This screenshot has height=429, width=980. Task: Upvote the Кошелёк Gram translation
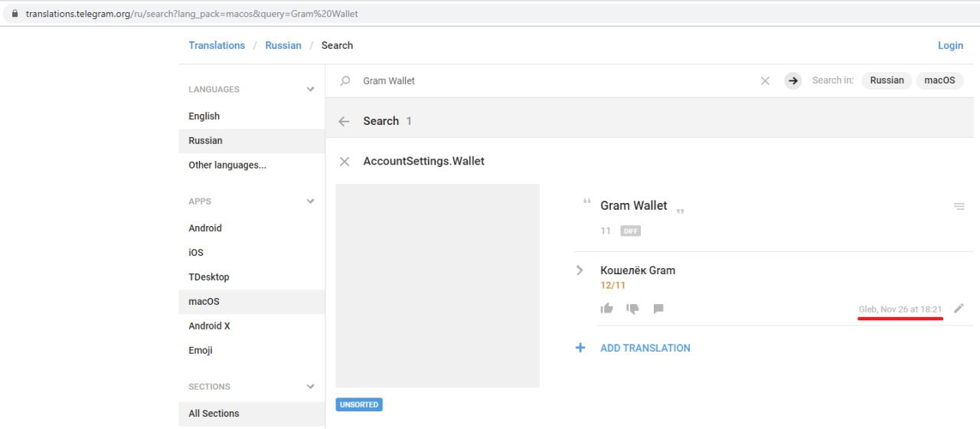click(607, 308)
